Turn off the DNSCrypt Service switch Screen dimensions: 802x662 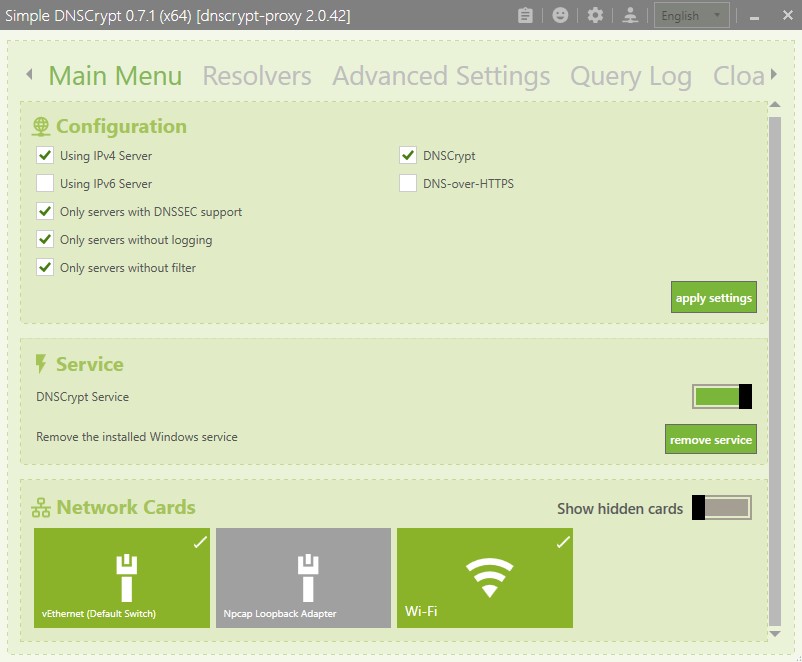click(722, 396)
